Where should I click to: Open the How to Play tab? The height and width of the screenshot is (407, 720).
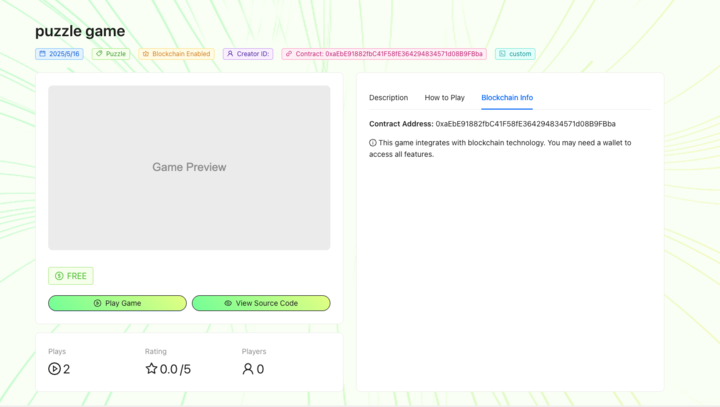(444, 97)
